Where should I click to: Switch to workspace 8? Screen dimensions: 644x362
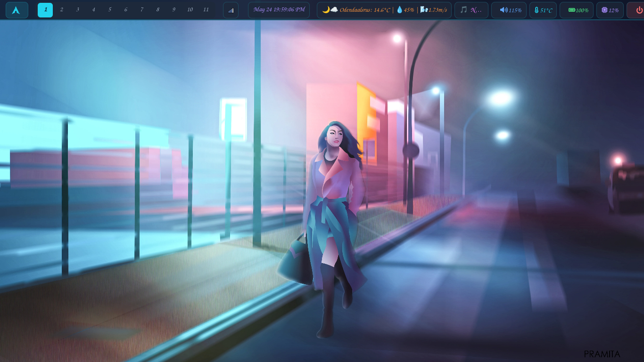(x=157, y=10)
